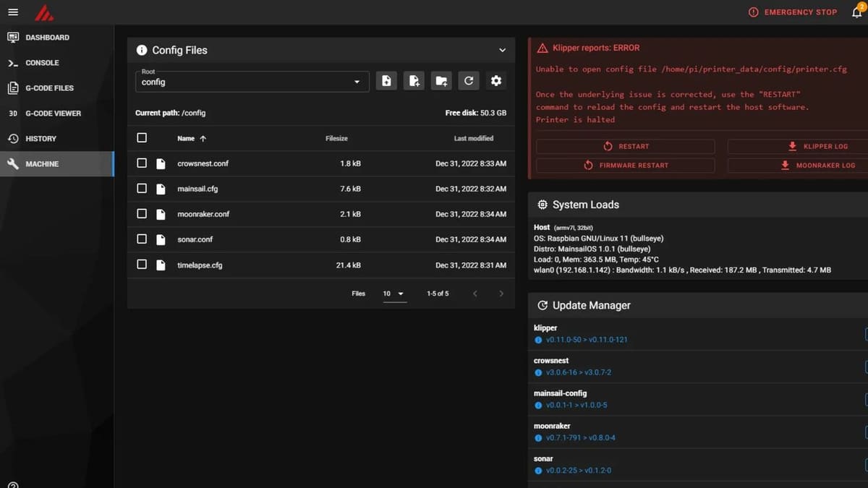This screenshot has width=868, height=488.
Task: Collapse the Config Files panel
Action: click(x=502, y=51)
